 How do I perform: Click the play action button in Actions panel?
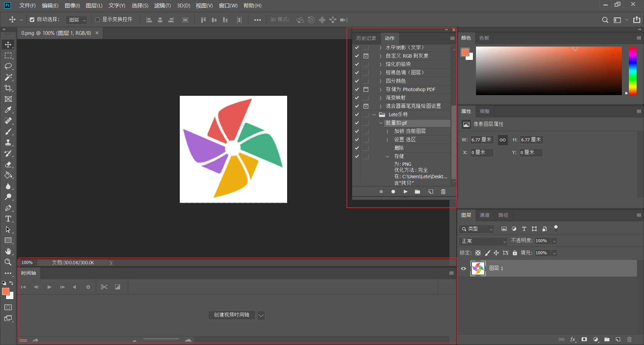tap(406, 192)
